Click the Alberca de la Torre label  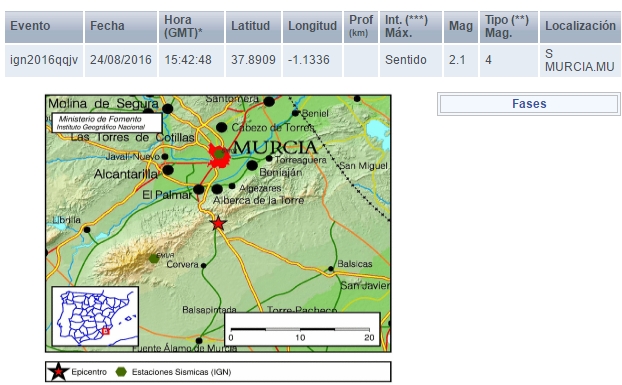(x=259, y=200)
